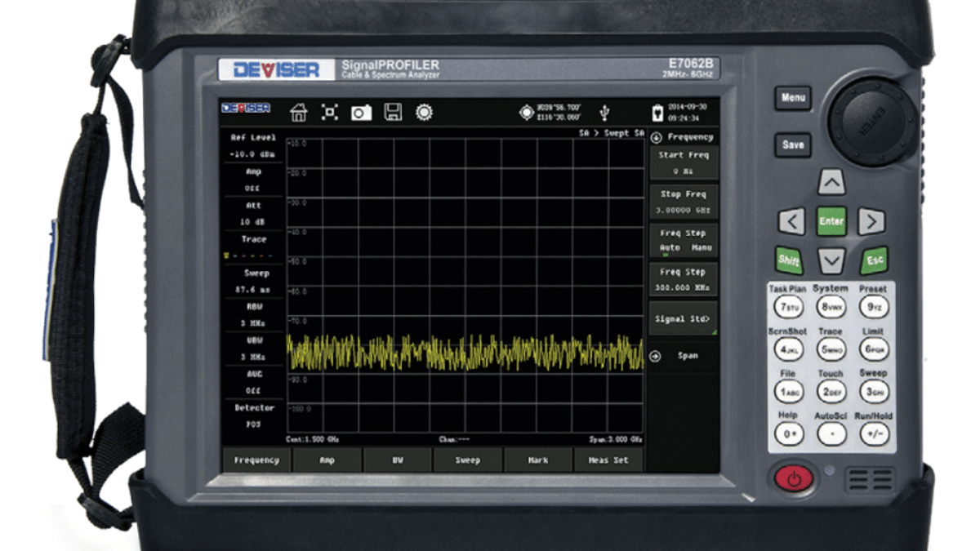
Task: Click the green Shift key
Action: click(790, 261)
